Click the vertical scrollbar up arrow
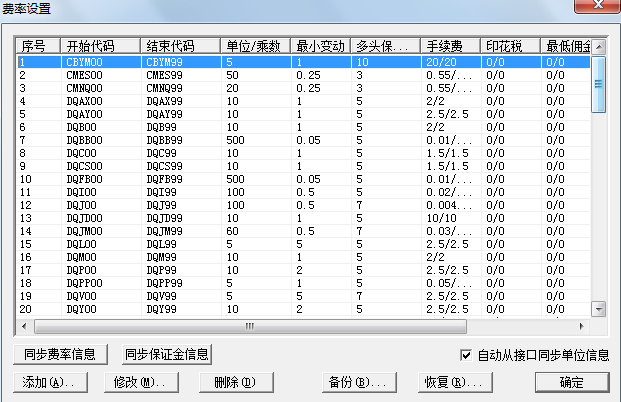 point(598,47)
